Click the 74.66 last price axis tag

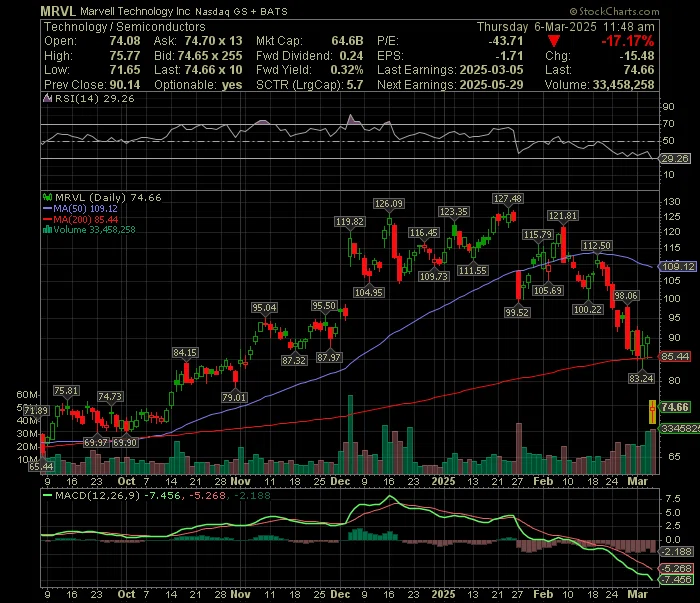click(675, 407)
